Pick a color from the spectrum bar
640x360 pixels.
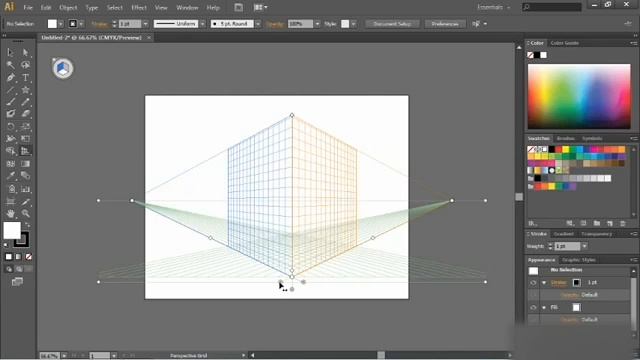tap(579, 96)
